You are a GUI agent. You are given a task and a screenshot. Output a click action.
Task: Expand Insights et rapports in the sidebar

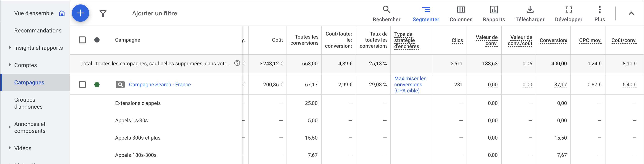(x=10, y=48)
